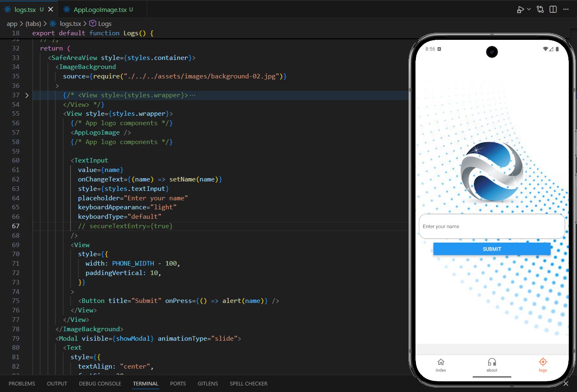
Task: Switch to the TERMINAL panel tab
Action: coord(145,383)
